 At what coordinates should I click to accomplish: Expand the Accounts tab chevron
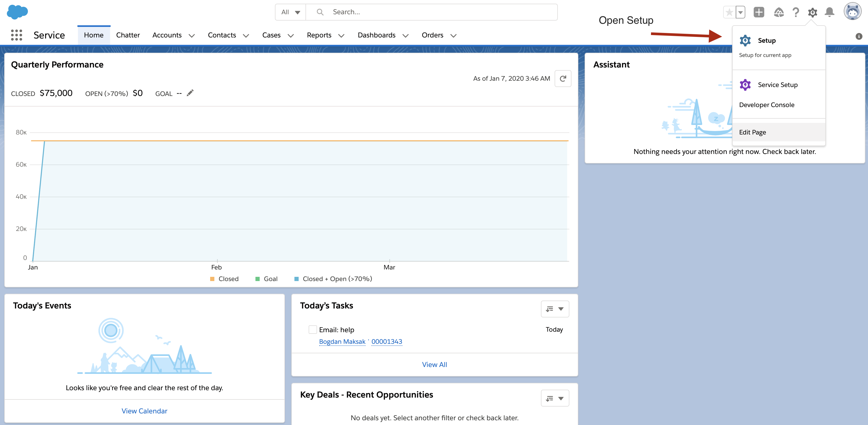(192, 36)
